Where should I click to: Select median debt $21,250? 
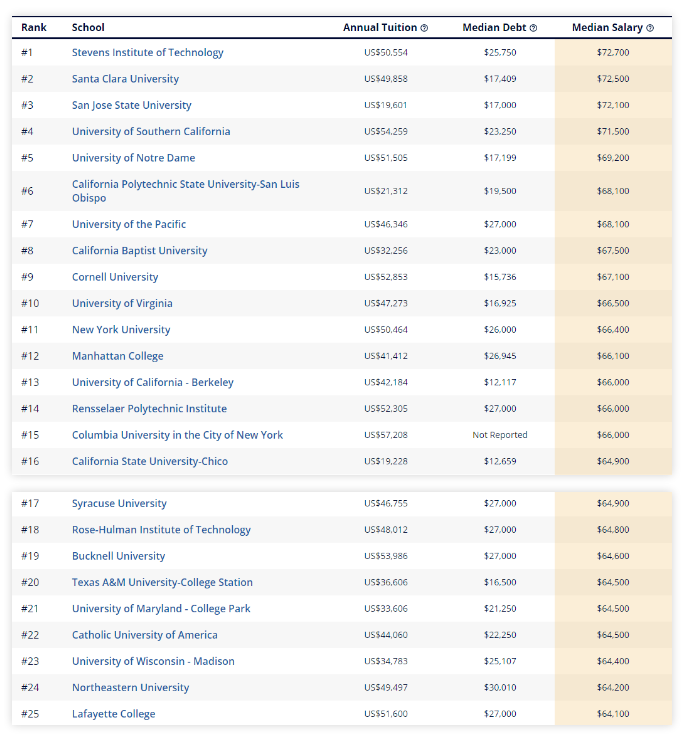pyautogui.click(x=500, y=609)
